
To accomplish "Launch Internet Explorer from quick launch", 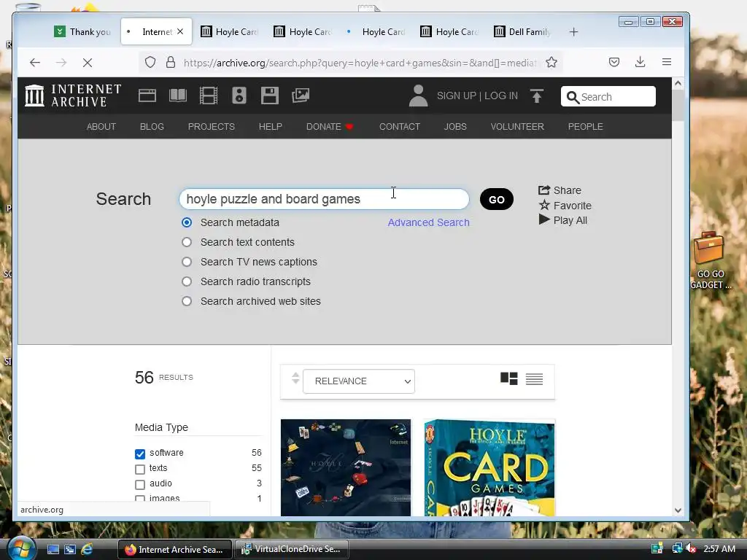I will pyautogui.click(x=87, y=549).
